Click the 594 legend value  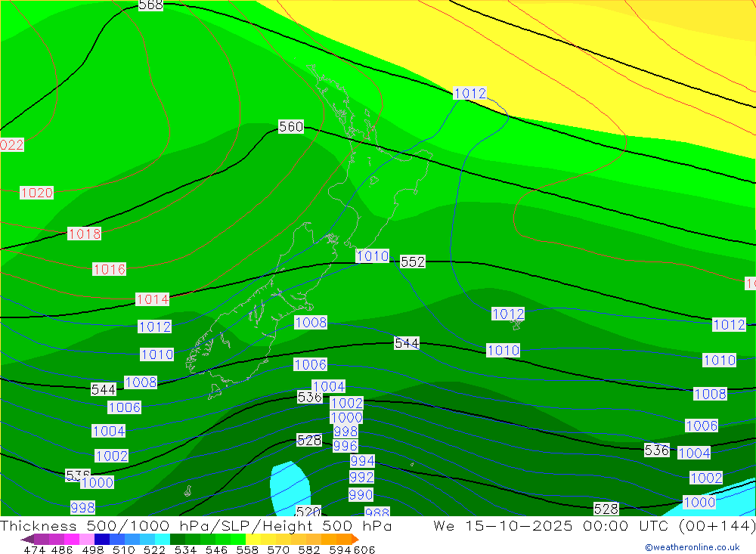(340, 549)
